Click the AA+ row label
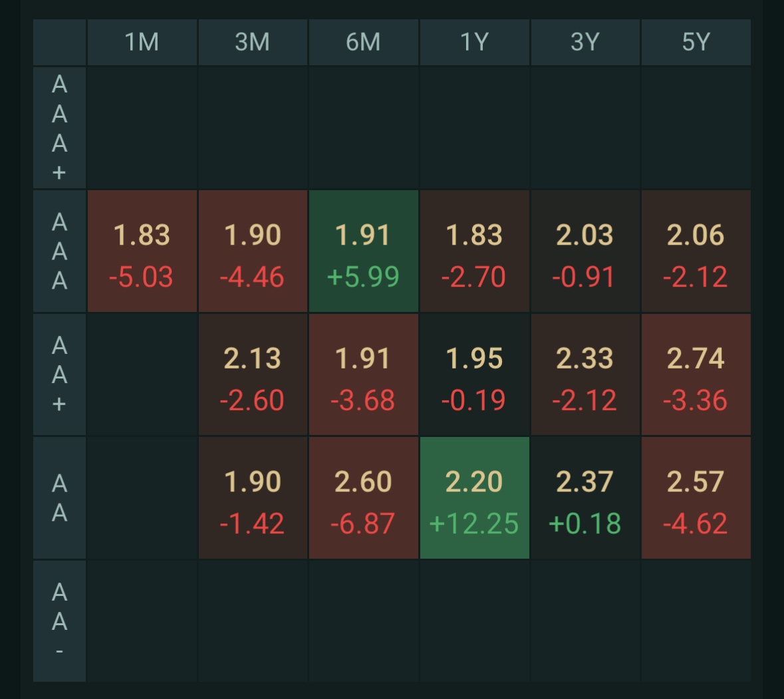784x699 pixels. pos(60,374)
